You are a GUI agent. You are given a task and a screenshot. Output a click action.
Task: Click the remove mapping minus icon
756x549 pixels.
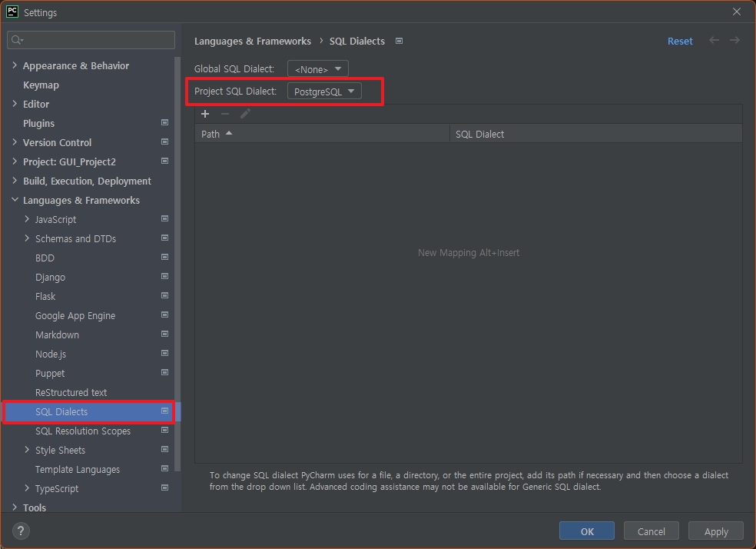[224, 114]
